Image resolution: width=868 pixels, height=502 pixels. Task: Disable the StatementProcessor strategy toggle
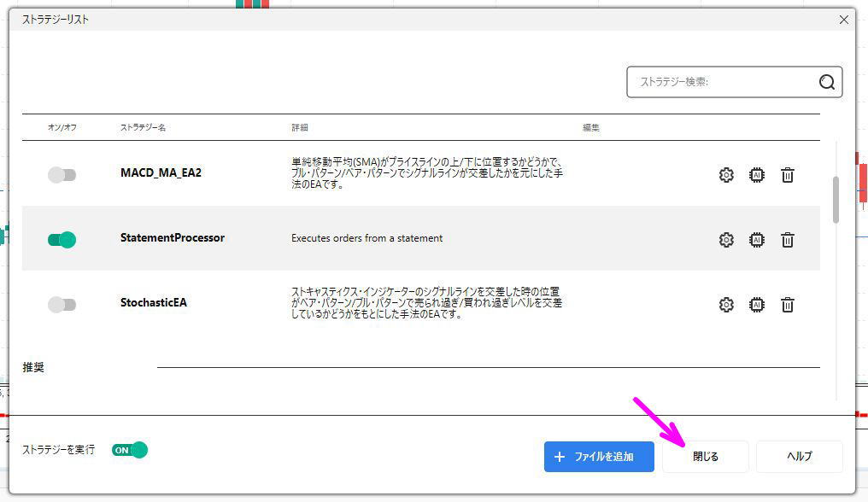61,240
